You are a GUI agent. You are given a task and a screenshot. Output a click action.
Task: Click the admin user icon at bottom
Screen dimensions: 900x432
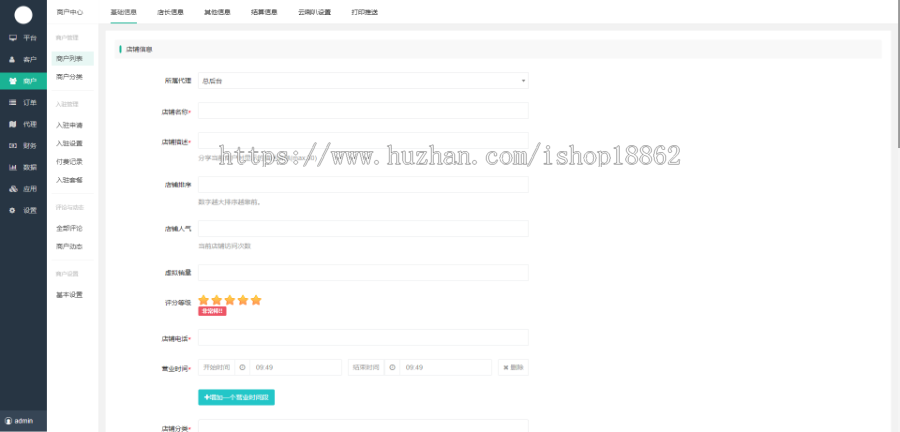(8, 421)
